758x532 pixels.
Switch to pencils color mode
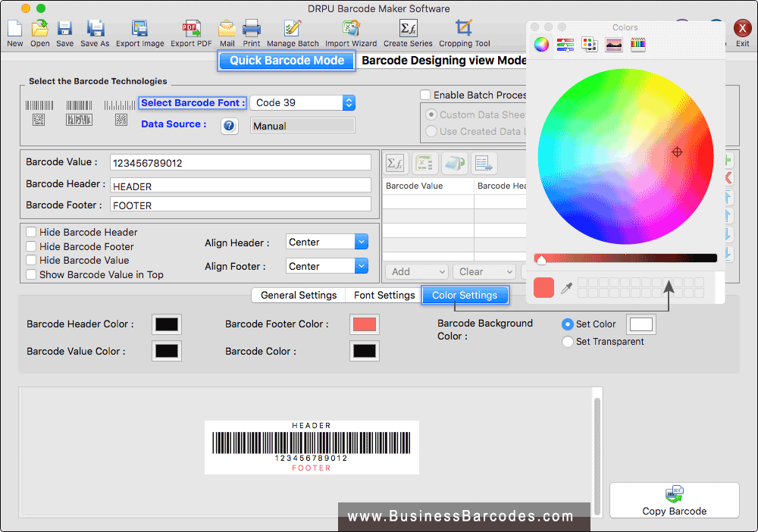coord(638,45)
